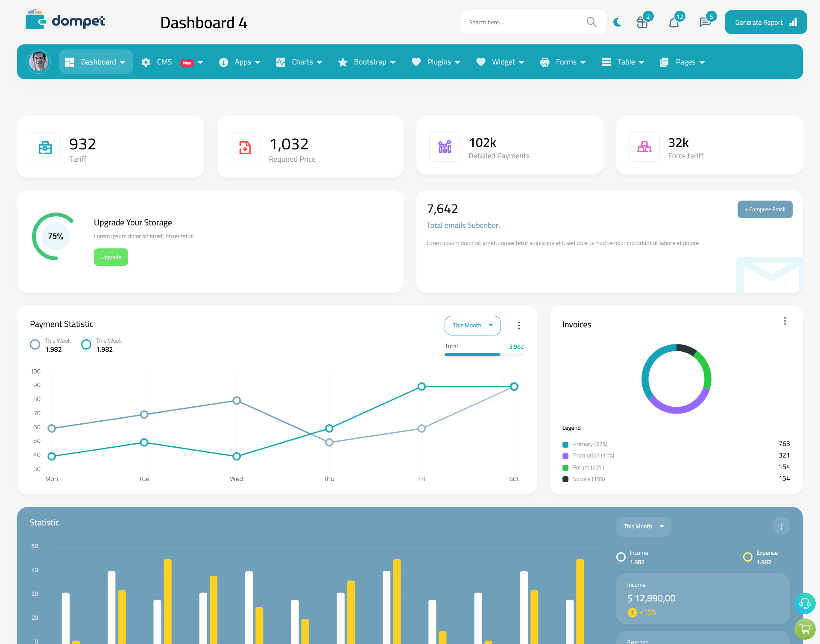Image resolution: width=820 pixels, height=644 pixels.
Task: Click the dark mode toggle moon icon
Action: [x=617, y=22]
